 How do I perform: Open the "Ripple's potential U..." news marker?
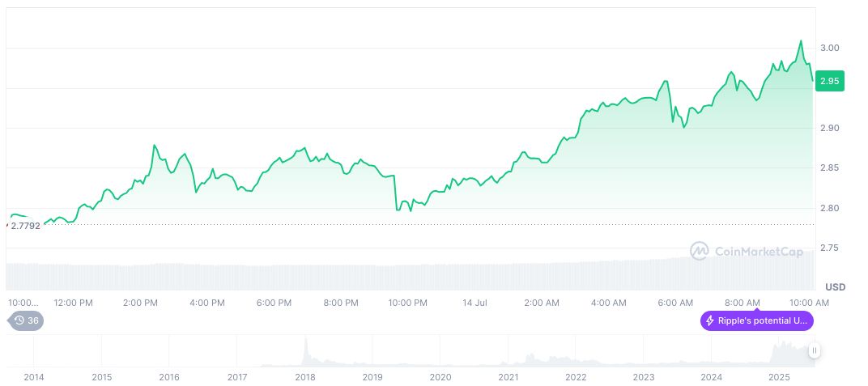[756, 321]
